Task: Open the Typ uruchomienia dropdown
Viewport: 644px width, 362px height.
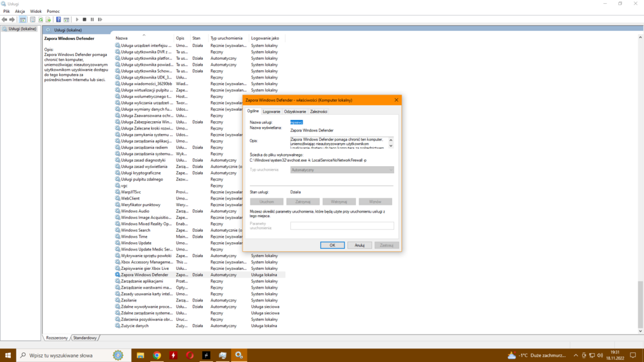Action: pos(342,169)
